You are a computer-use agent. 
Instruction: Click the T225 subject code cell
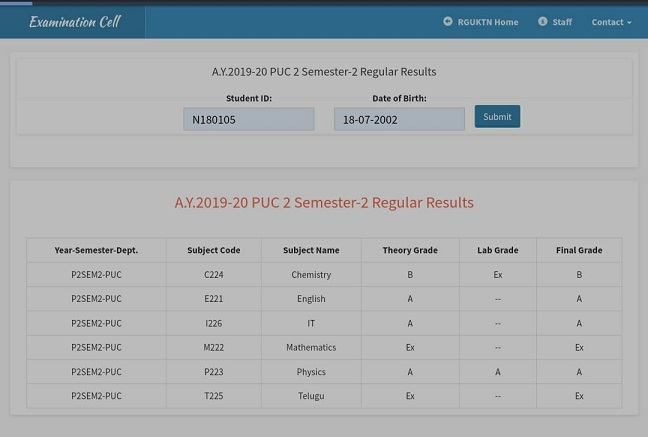click(214, 396)
